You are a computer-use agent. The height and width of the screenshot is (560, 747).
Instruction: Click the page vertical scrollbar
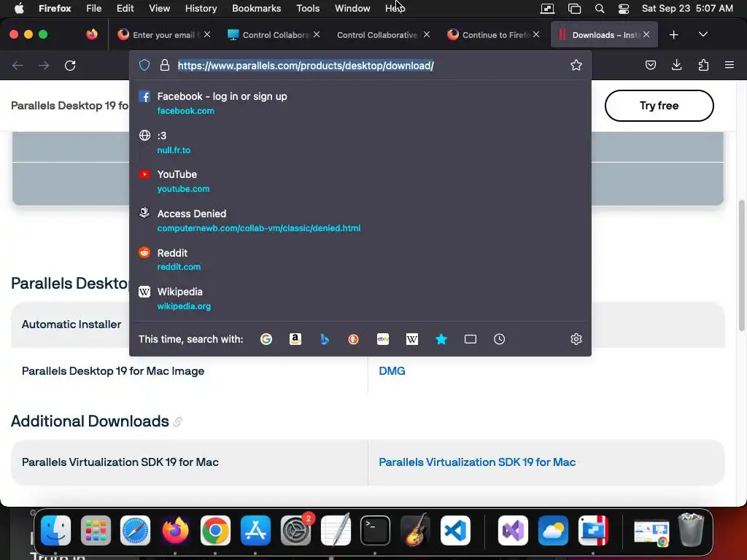pyautogui.click(x=741, y=265)
